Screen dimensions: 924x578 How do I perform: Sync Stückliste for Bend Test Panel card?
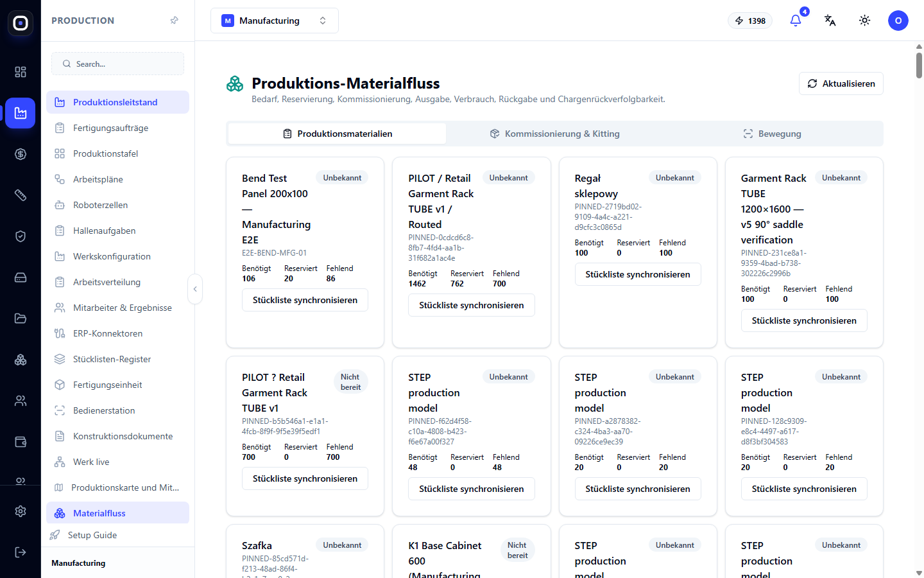(305, 300)
